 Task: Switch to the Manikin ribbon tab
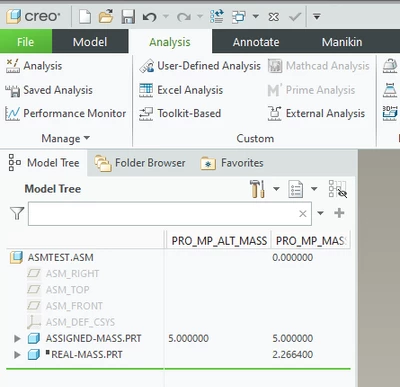click(342, 42)
